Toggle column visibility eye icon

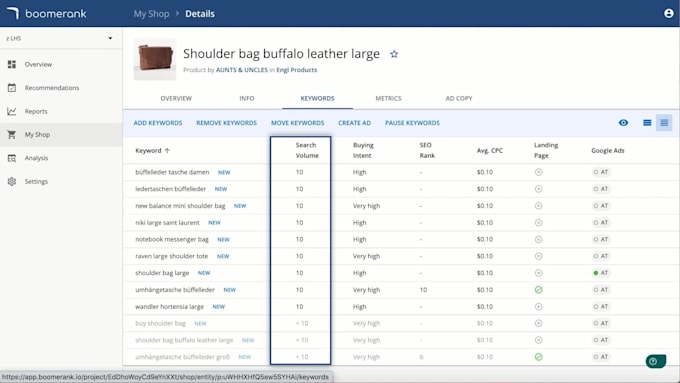[623, 123]
